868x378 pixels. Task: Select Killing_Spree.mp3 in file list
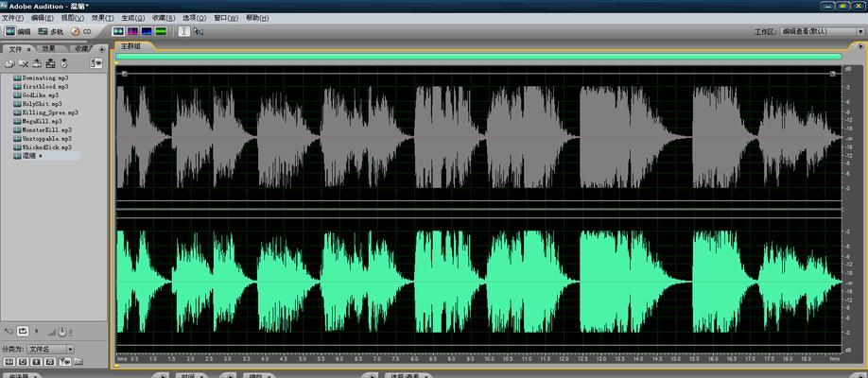point(45,112)
